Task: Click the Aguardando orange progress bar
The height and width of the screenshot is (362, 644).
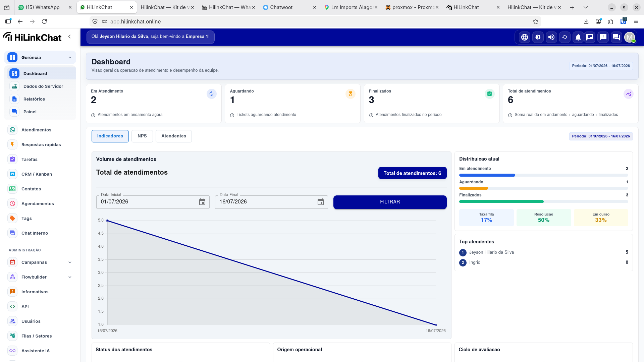Action: 474,188
